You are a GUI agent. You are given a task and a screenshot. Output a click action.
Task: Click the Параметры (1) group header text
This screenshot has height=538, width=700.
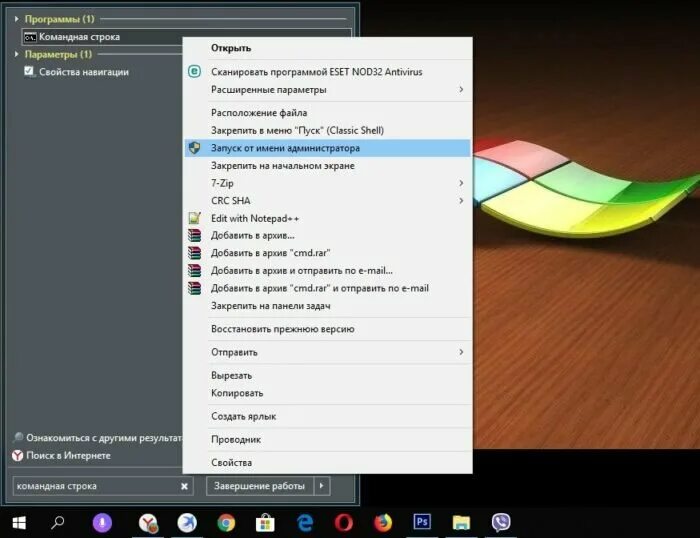click(x=58, y=54)
